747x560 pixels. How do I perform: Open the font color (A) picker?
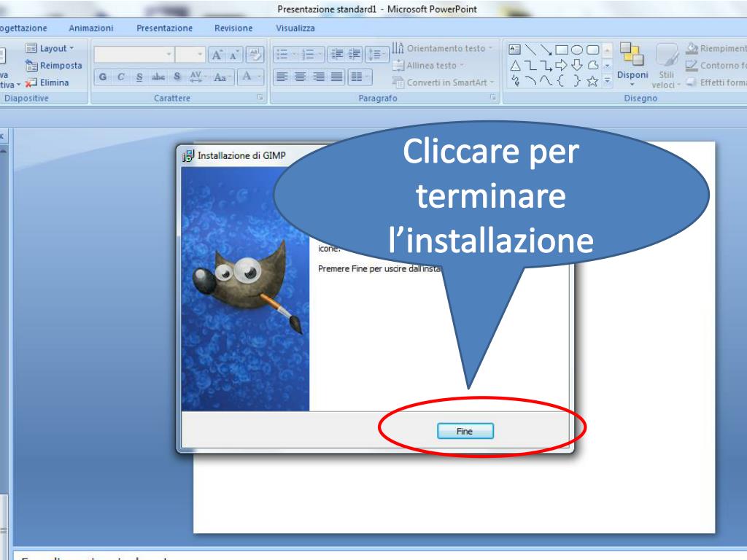(251, 77)
